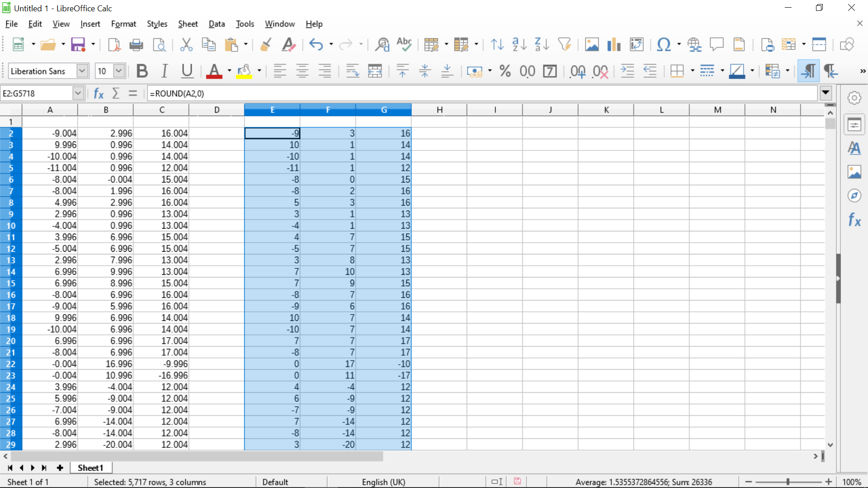Open the Data menu
Viewport: 868px width, 488px height.
pyautogui.click(x=217, y=24)
